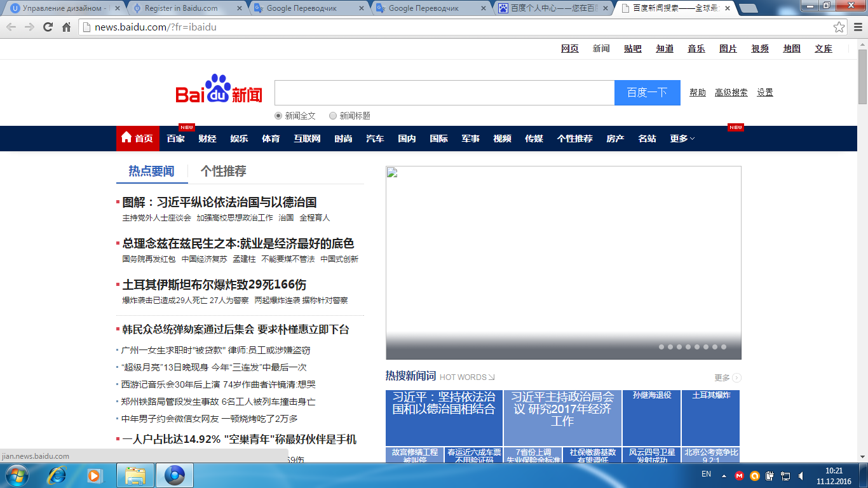Click the 孙继海退役 hot word tile

click(x=652, y=417)
